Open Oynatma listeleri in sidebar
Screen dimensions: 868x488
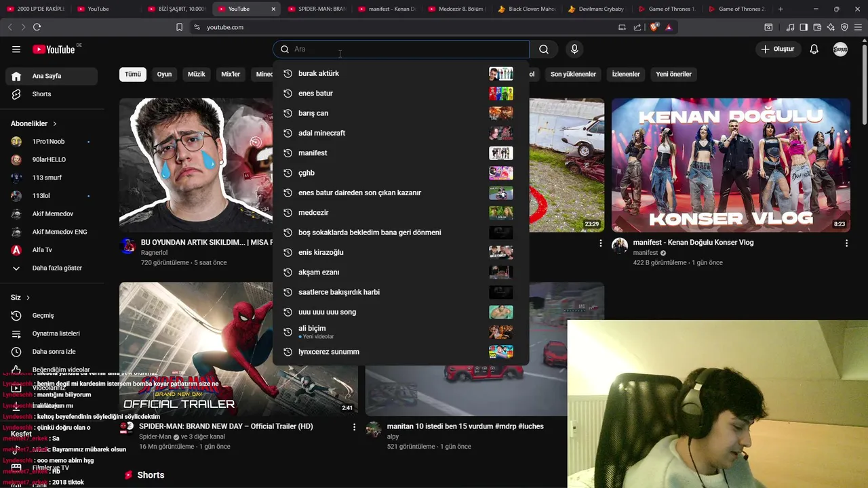[x=52, y=333]
